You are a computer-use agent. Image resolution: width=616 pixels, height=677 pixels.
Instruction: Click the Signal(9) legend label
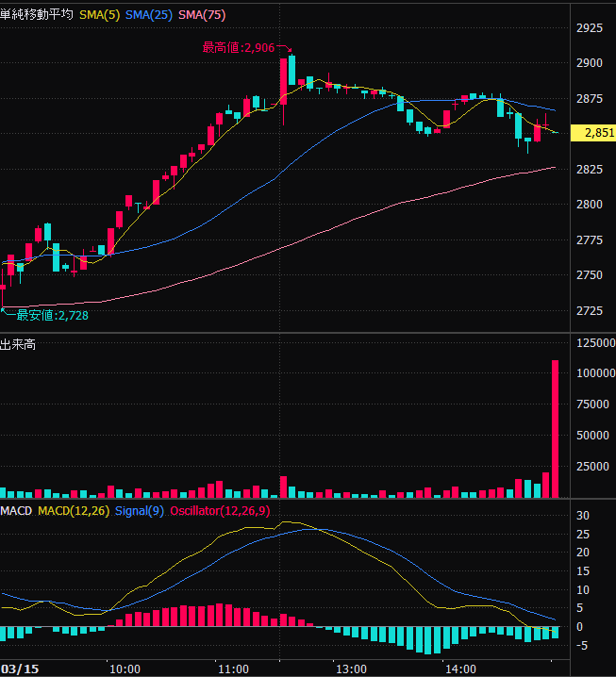tap(139, 511)
